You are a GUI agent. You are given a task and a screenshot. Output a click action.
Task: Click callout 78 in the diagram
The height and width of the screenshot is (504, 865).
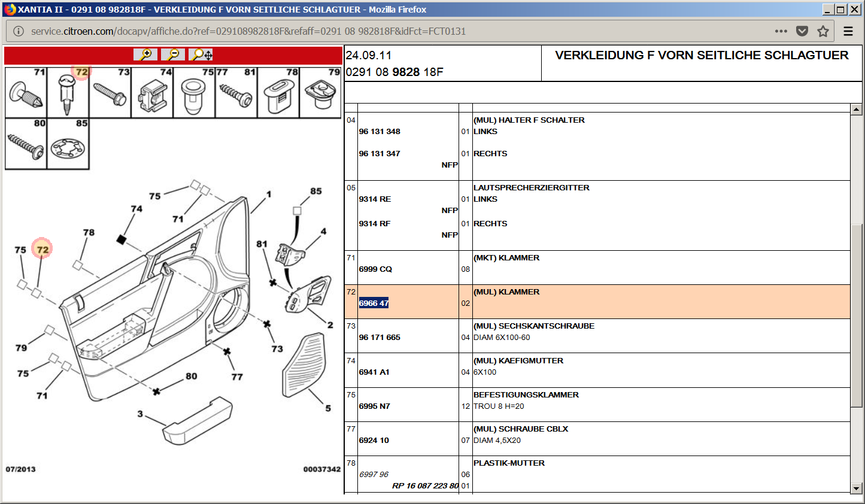(89, 232)
